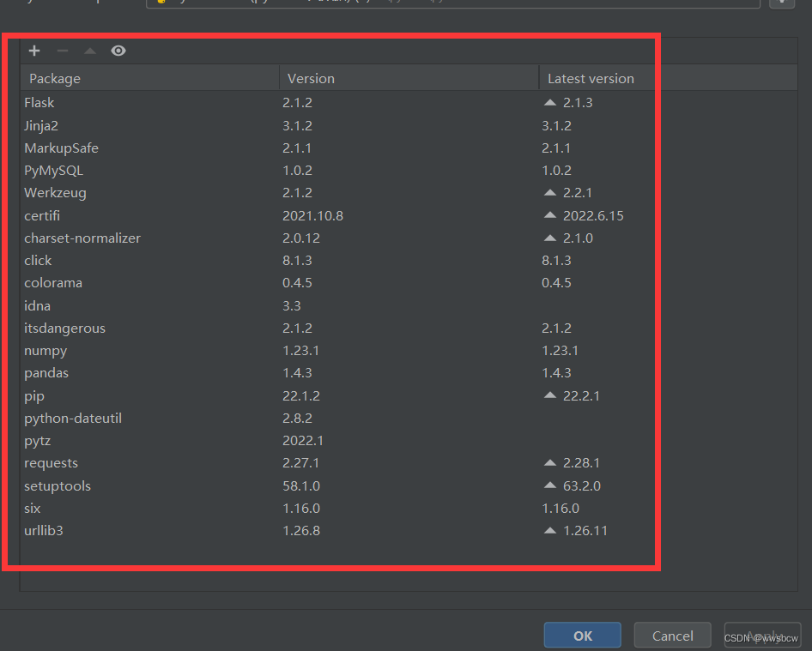The image size is (812, 651).
Task: Click the upgrade arrow beside setuptools 63.2.0
Action: click(550, 485)
